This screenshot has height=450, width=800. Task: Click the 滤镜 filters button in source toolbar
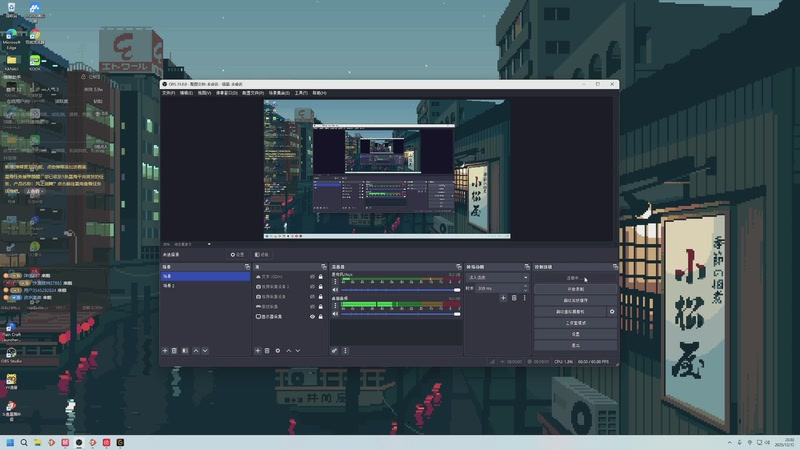(x=262, y=255)
